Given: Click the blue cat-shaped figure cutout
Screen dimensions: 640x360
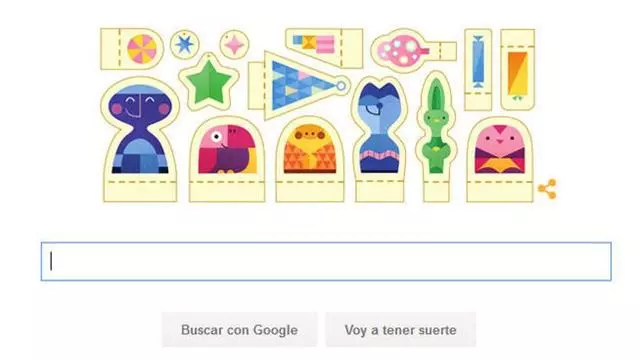Looking at the screenshot, I should pos(380,139).
